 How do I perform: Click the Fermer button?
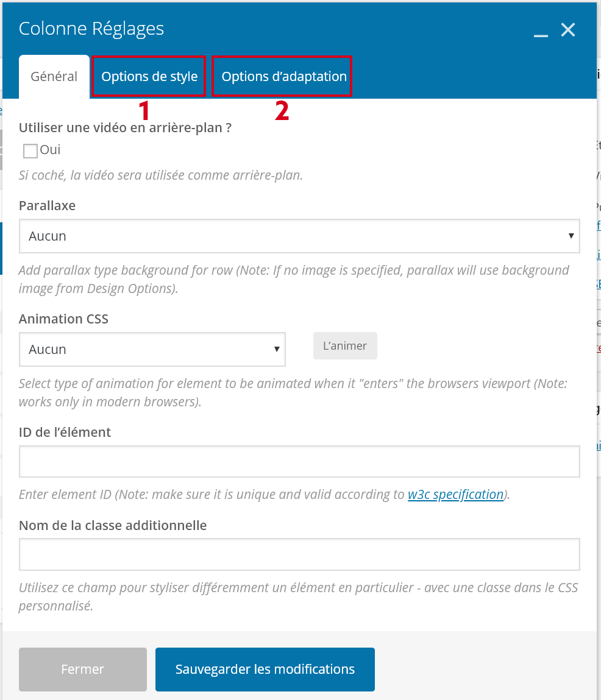[83, 669]
